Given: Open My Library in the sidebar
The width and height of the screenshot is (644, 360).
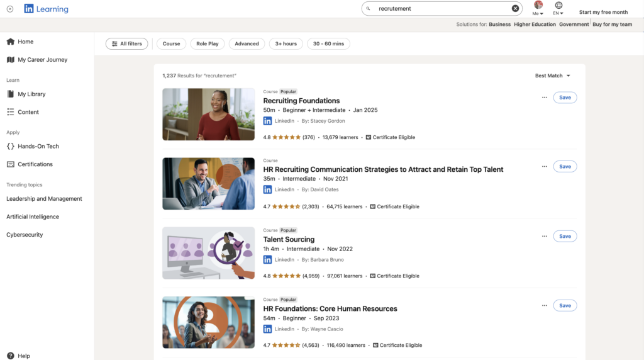Looking at the screenshot, I should tap(31, 94).
